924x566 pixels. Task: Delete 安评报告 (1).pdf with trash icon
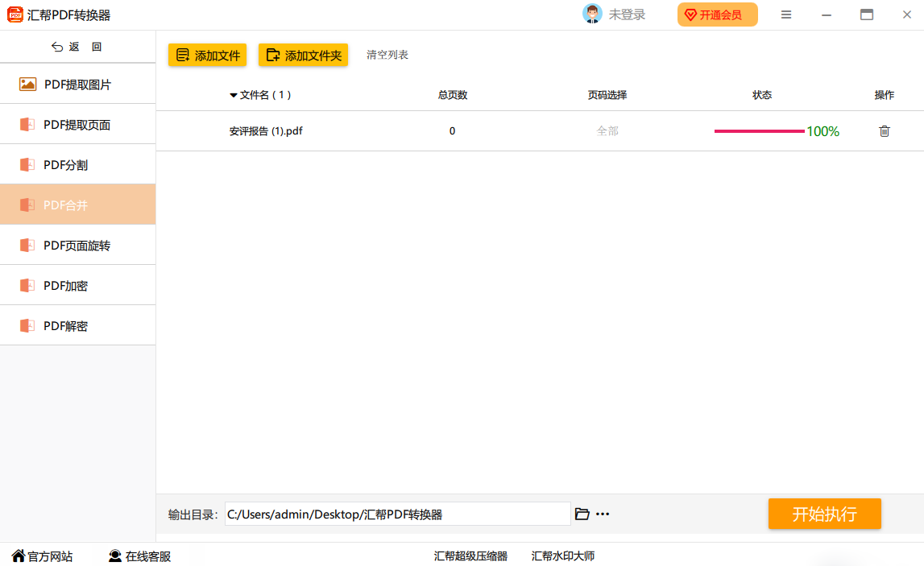click(884, 131)
